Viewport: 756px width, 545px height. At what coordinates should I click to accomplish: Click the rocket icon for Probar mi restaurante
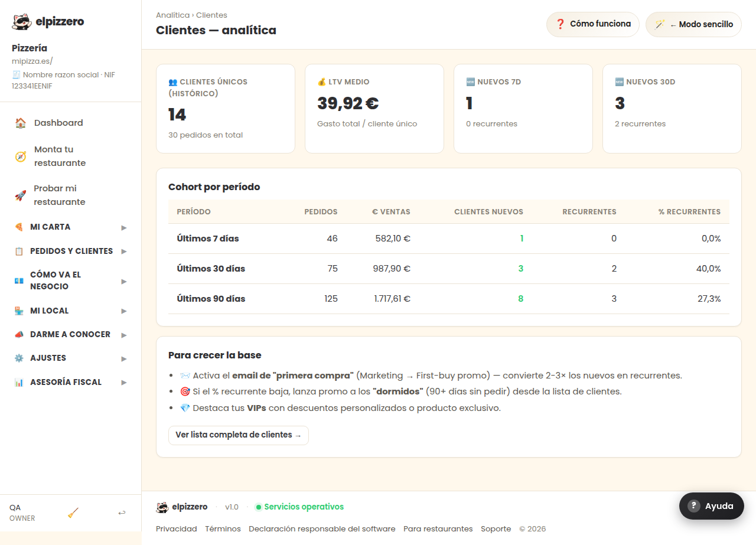21,195
